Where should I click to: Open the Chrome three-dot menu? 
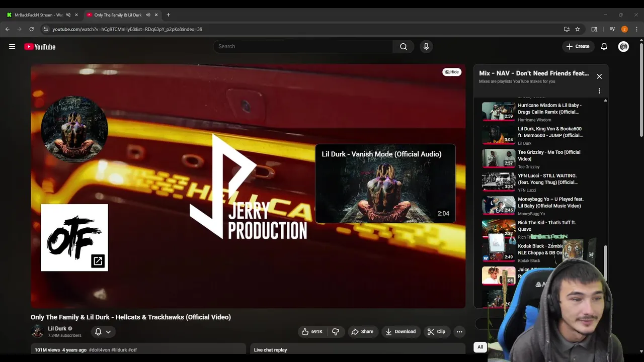coord(636,29)
